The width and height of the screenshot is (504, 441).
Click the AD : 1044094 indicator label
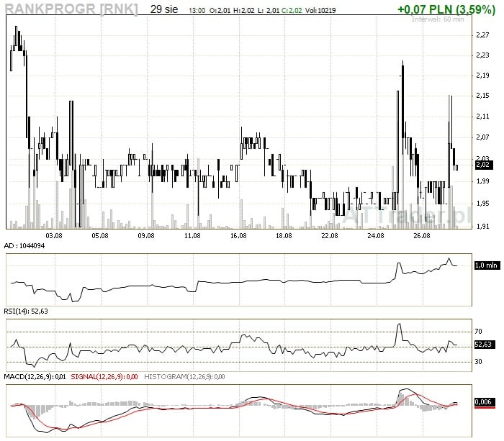(24, 246)
